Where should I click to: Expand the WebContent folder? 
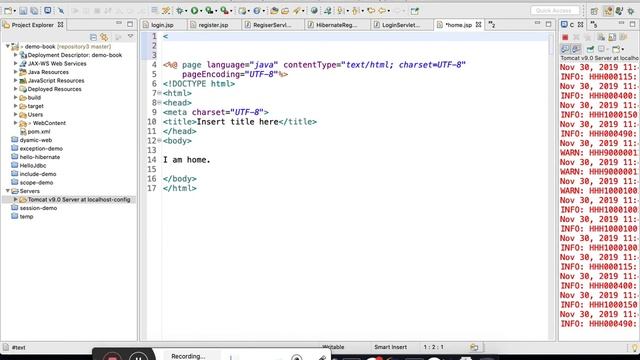click(16, 123)
